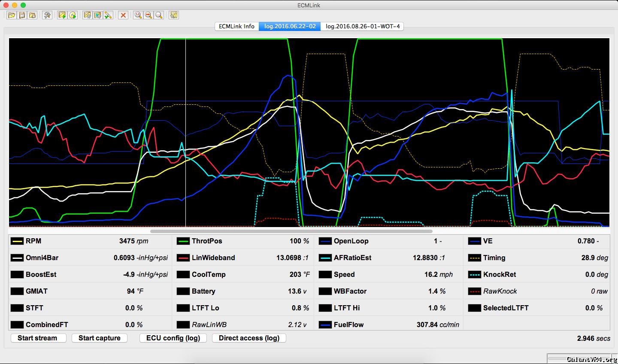
Task: Click the floppy disk save icon
Action: [x=22, y=15]
